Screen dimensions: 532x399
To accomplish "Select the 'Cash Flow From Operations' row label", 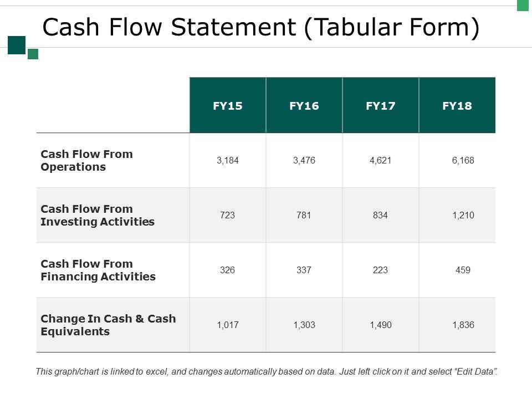I will tap(87, 160).
